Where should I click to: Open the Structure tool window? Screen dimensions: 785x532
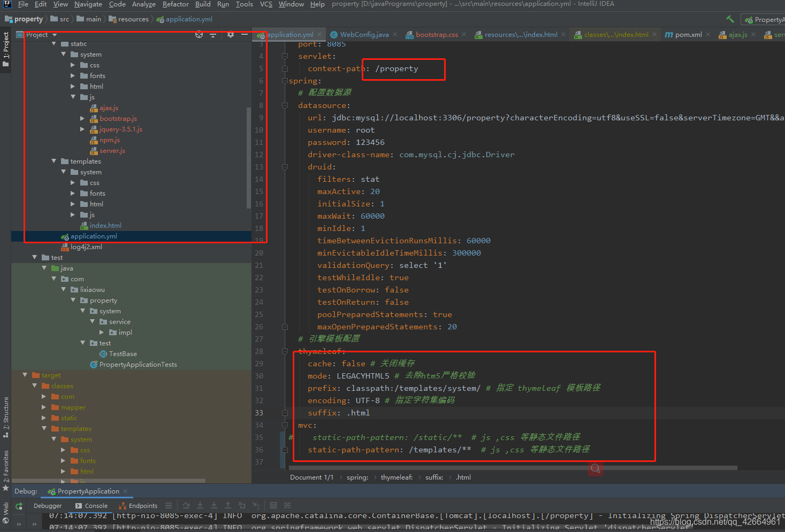[x=5, y=417]
